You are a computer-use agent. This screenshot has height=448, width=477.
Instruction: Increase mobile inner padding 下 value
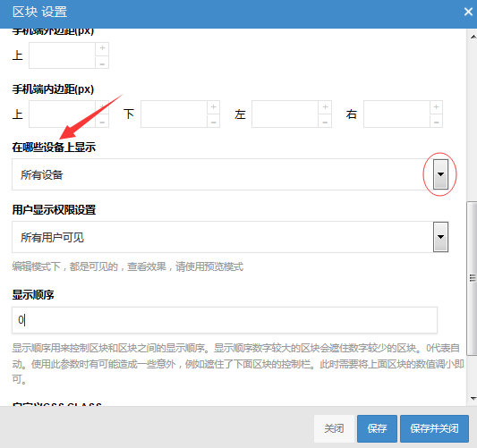coord(214,107)
